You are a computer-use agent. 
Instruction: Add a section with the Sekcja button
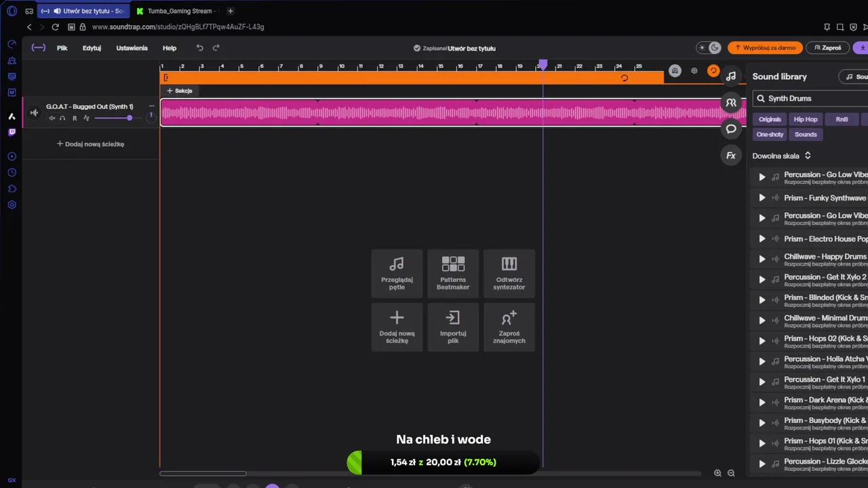pyautogui.click(x=180, y=91)
